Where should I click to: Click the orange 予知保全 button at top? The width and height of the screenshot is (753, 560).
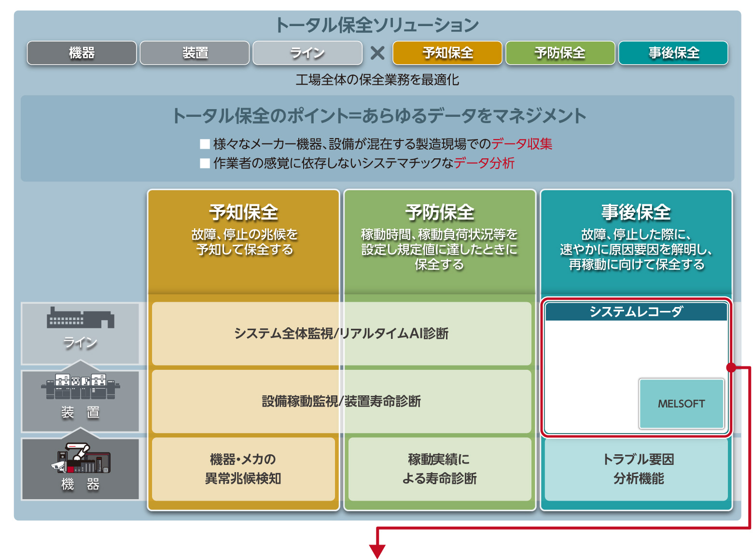tap(447, 53)
